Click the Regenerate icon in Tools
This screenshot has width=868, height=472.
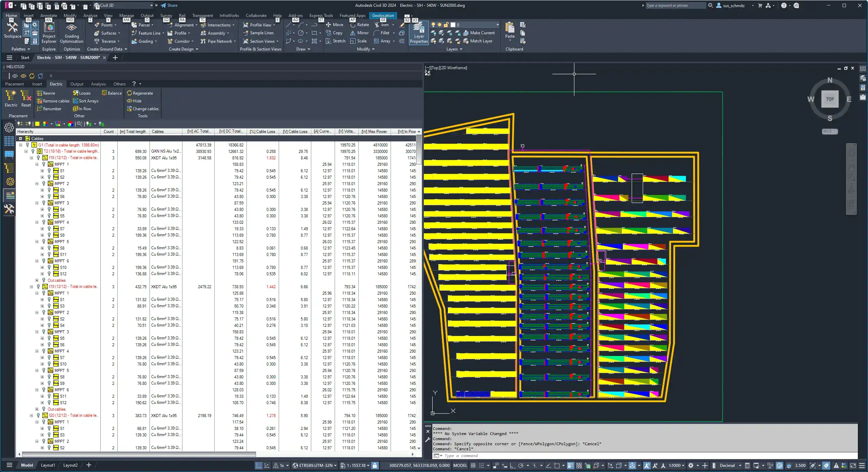[x=129, y=93]
